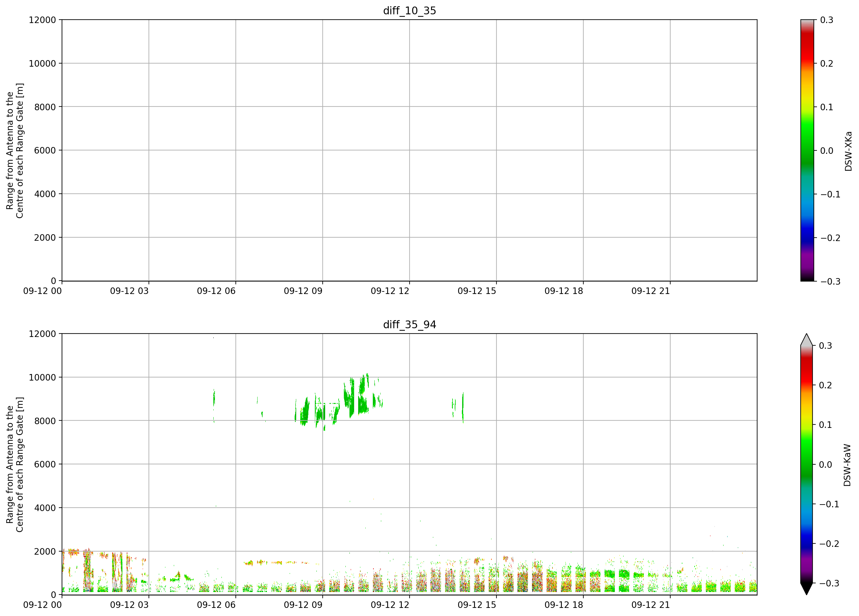Click the '0.1' tick on DSW-XKa colorbar
Viewport: 859px width, 616px height.
point(827,107)
